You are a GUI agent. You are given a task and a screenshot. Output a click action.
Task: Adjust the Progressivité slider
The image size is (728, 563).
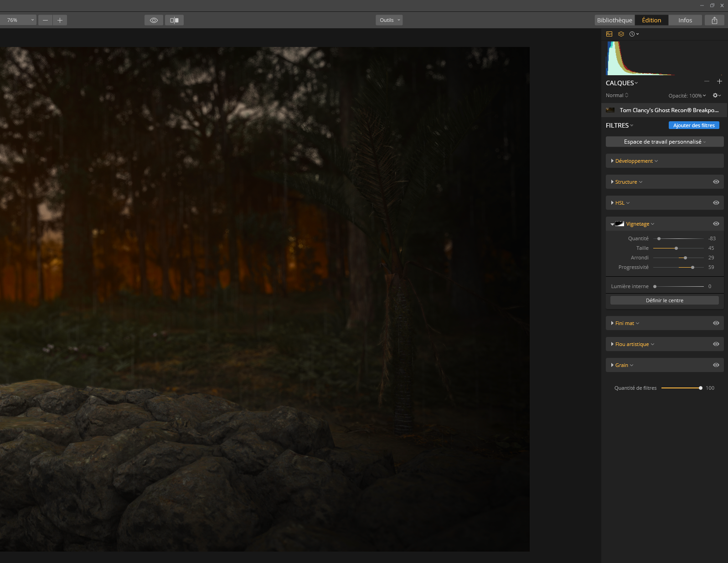pyautogui.click(x=678, y=267)
